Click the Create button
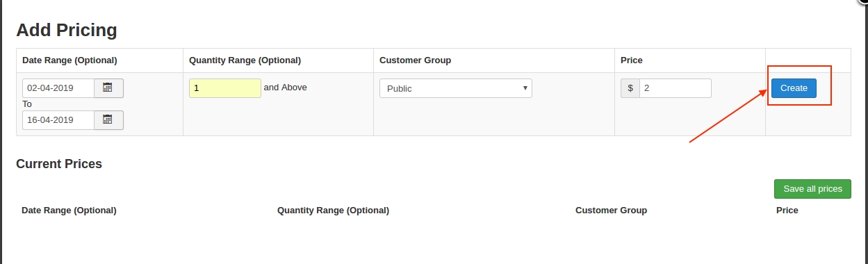Image resolution: width=868 pixels, height=264 pixels. [x=794, y=88]
